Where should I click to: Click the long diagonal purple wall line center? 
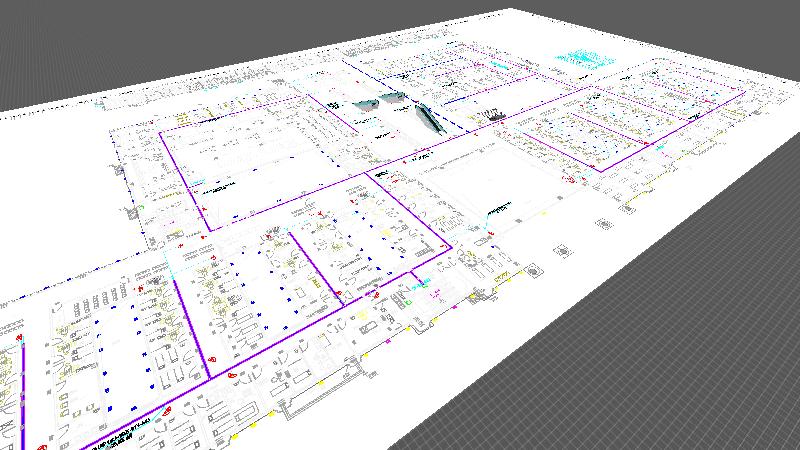pyautogui.click(x=300, y=198)
